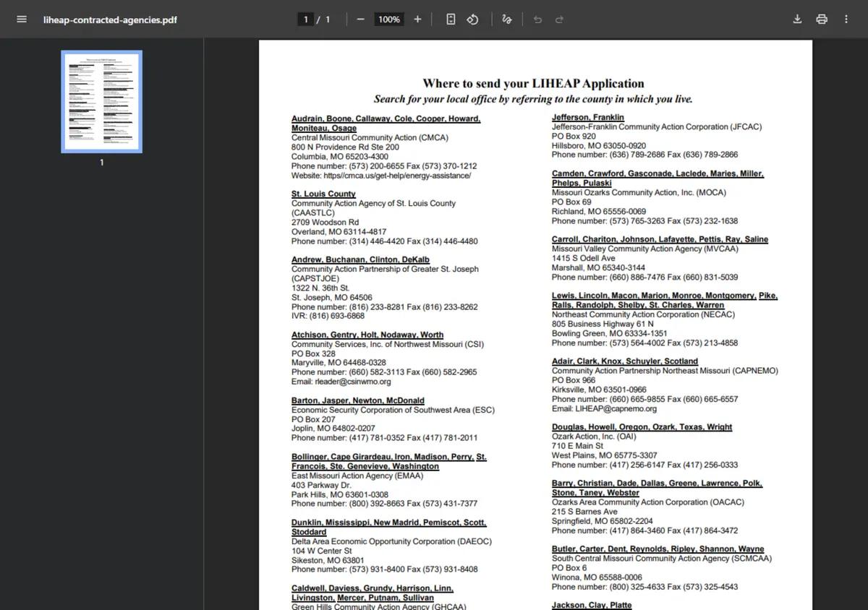Click 'Douglas, Howell, Oregon, Ozark, Texas, Wright' heading

642,427
